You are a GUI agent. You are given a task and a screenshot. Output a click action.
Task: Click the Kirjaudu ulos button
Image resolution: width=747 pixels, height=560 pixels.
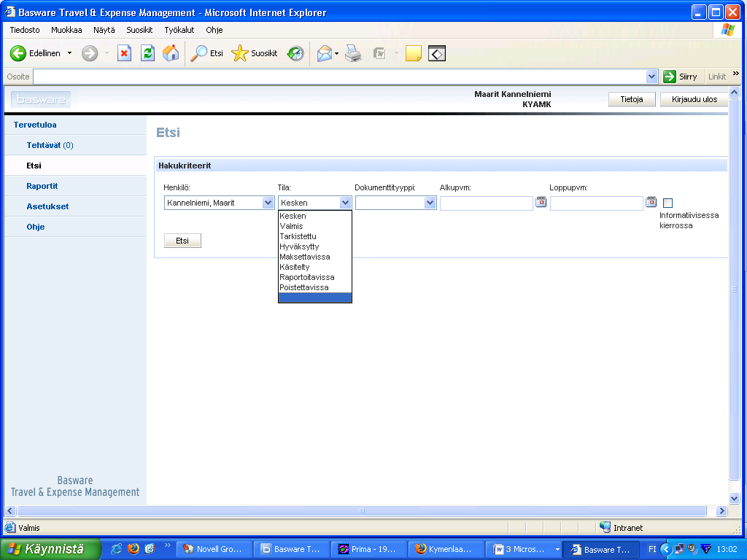pos(694,99)
